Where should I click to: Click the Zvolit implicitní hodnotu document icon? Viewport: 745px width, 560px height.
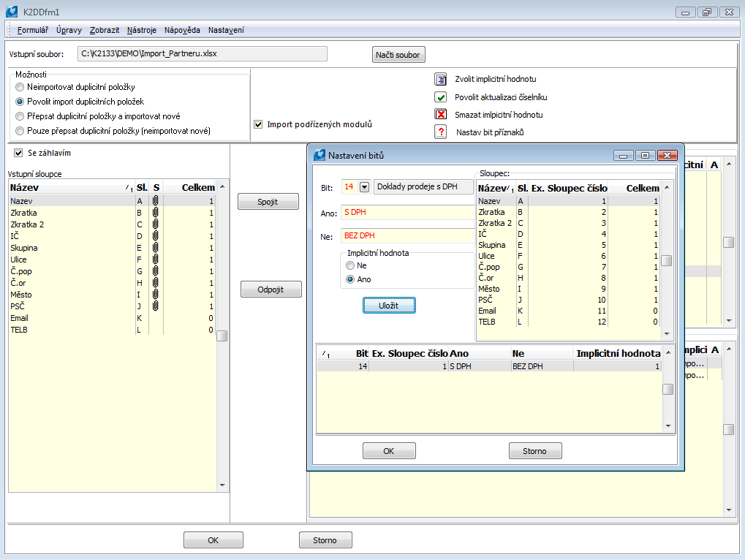click(440, 80)
